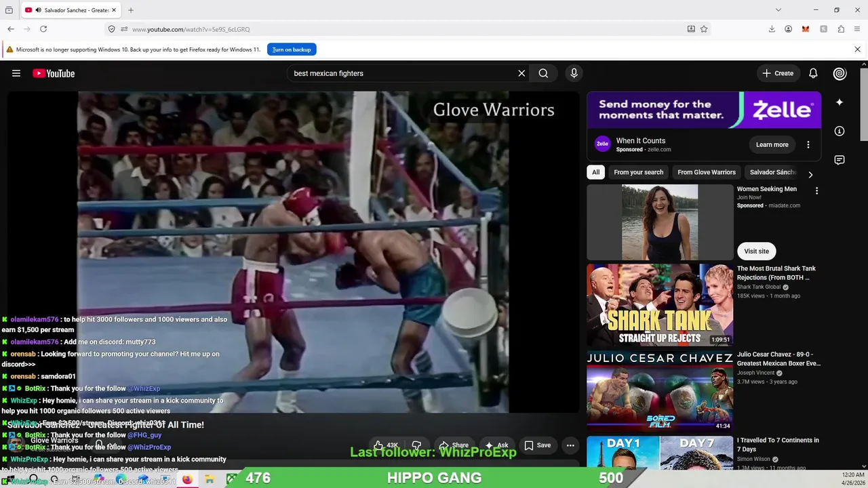Viewport: 868px width, 488px height.
Task: Open the tracking protection shield
Action: coord(111,29)
